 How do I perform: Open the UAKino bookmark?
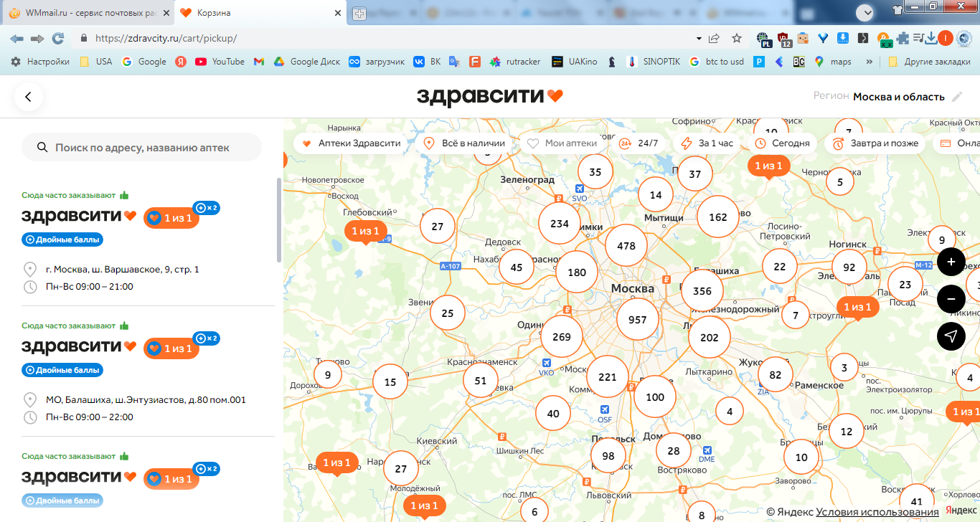pyautogui.click(x=574, y=62)
